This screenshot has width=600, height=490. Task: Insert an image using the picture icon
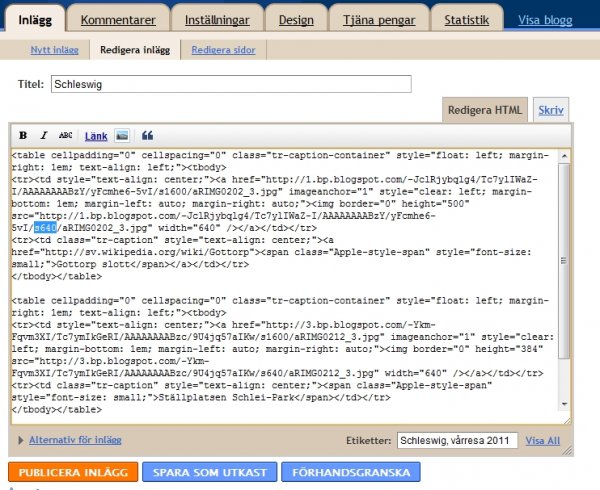click(x=122, y=135)
